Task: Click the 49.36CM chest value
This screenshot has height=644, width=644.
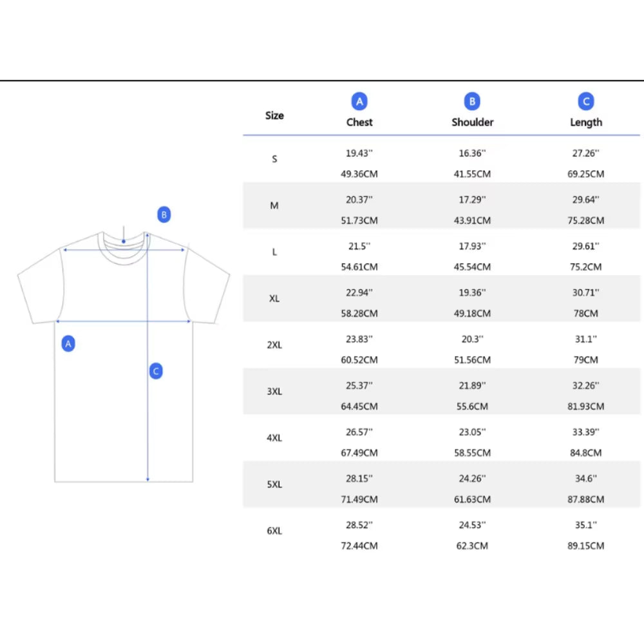Action: click(x=359, y=174)
